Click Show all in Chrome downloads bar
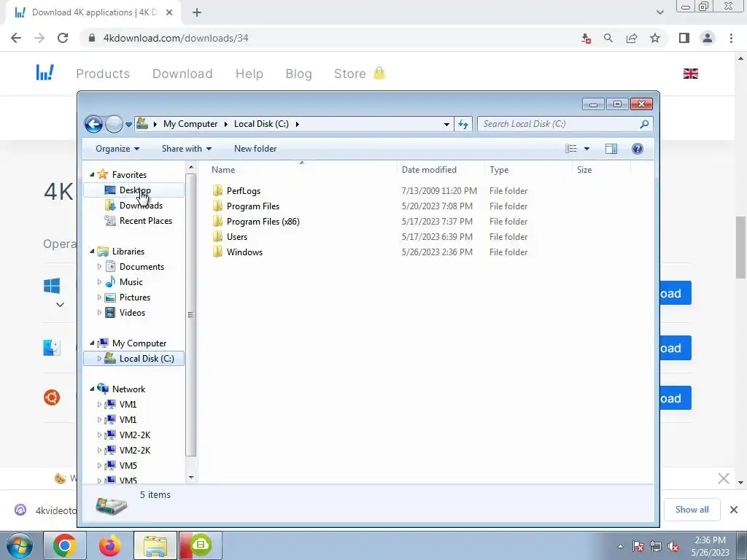747x560 pixels. pos(692,510)
